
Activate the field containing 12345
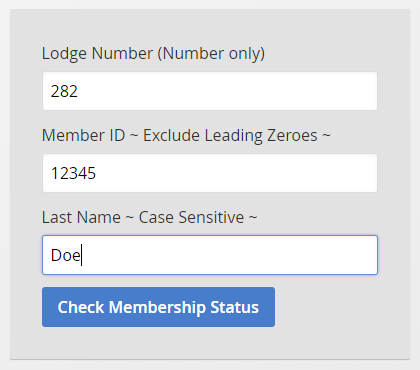(x=210, y=173)
